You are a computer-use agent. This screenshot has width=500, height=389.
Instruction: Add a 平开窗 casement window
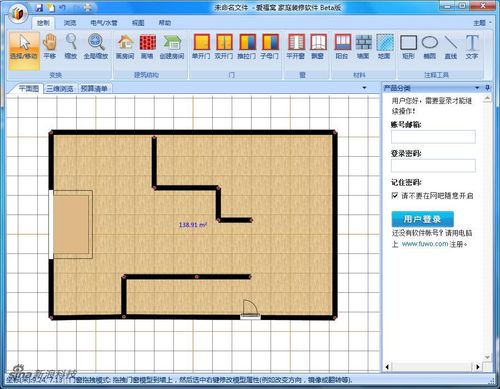click(x=296, y=47)
